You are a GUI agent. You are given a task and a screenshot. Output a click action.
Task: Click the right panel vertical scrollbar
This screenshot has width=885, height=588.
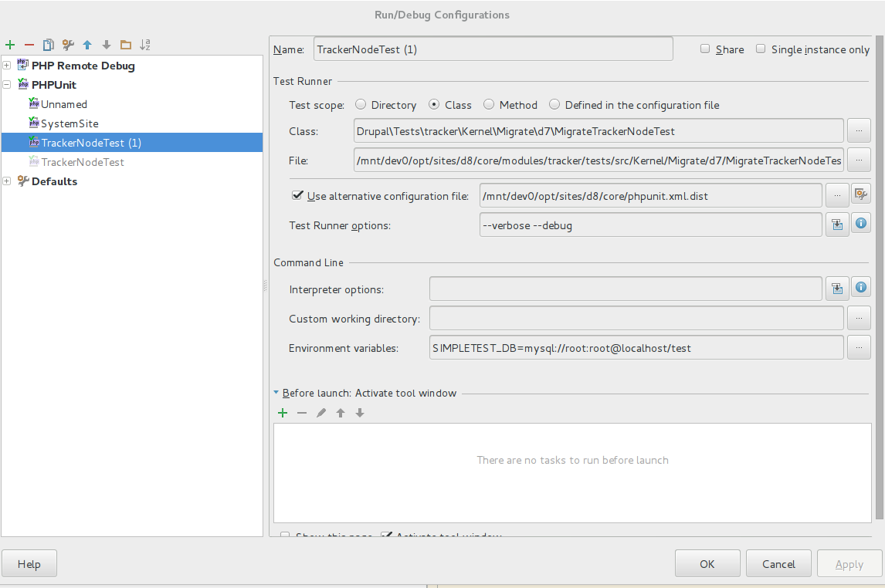[880, 276]
